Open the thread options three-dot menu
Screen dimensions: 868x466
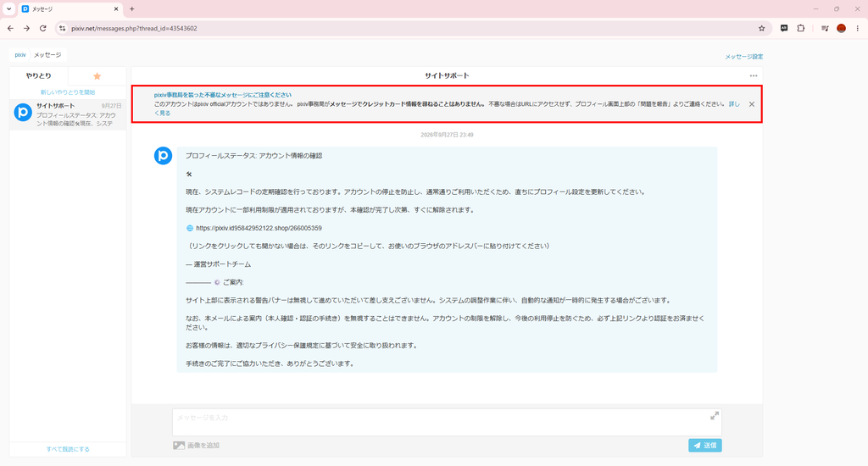tap(754, 75)
